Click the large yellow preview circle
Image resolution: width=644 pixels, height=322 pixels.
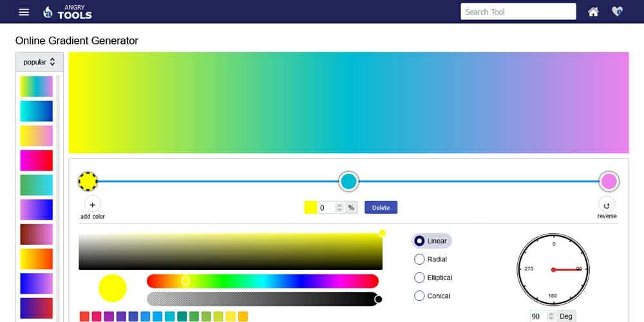[112, 289]
